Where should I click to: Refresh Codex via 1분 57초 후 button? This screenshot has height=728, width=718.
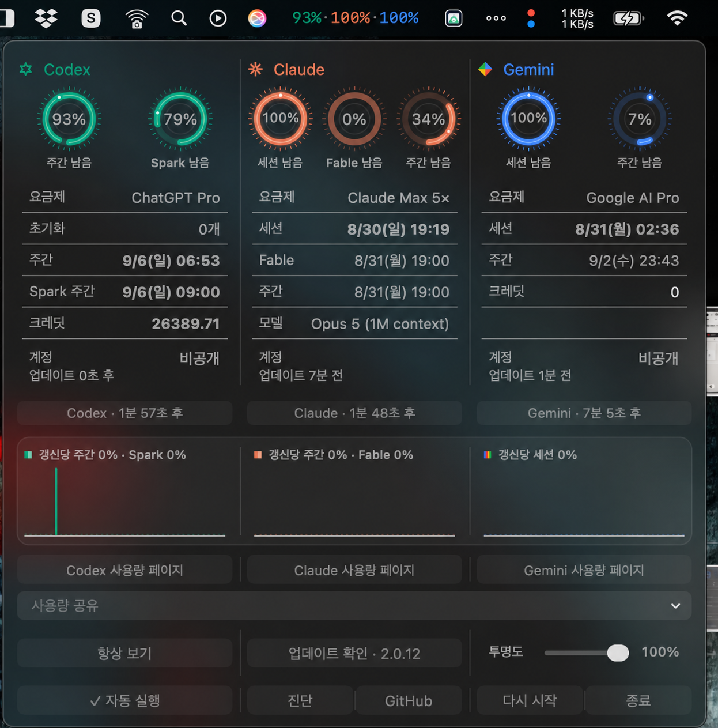click(124, 413)
